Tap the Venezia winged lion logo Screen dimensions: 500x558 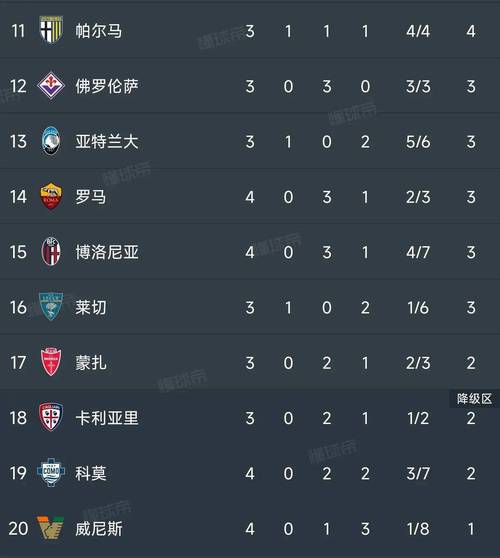pyautogui.click(x=51, y=527)
